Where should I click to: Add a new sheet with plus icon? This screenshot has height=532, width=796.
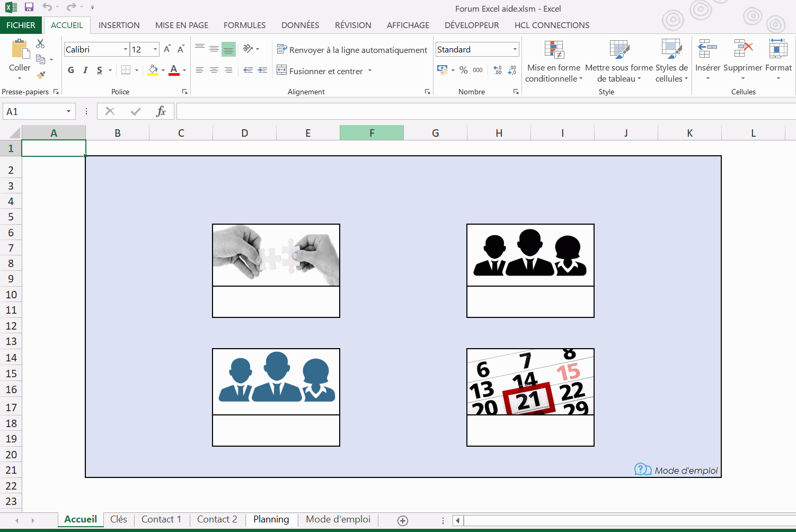tap(403, 520)
